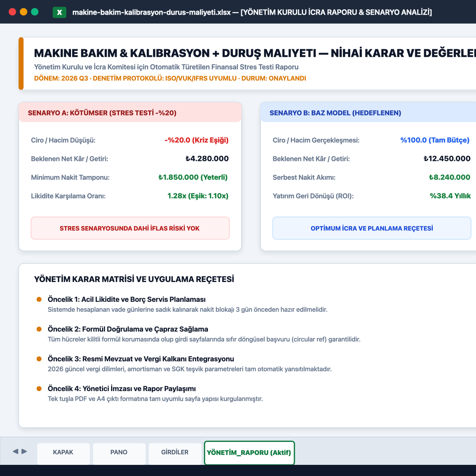Click the xlsx file name in title bar

(152, 12)
